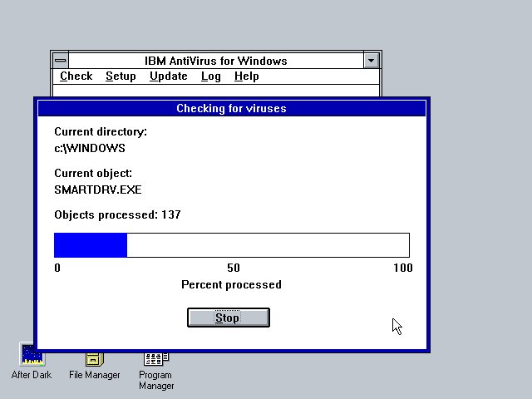Click the SMARTDRV.EXE object name
This screenshot has height=399, width=532.
click(98, 190)
